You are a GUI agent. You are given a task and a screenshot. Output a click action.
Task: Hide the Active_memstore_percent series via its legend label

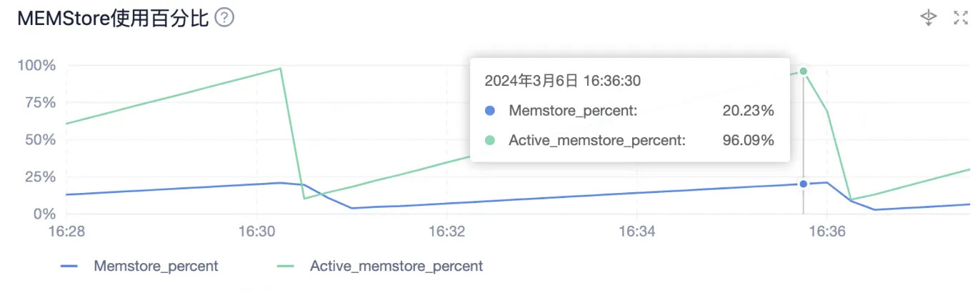(x=396, y=267)
